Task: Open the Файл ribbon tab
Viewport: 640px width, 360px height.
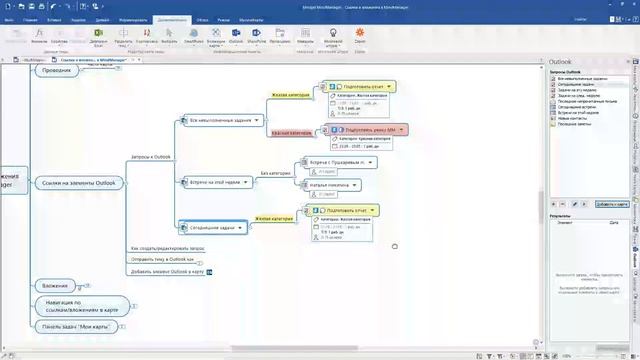Action: [9, 20]
